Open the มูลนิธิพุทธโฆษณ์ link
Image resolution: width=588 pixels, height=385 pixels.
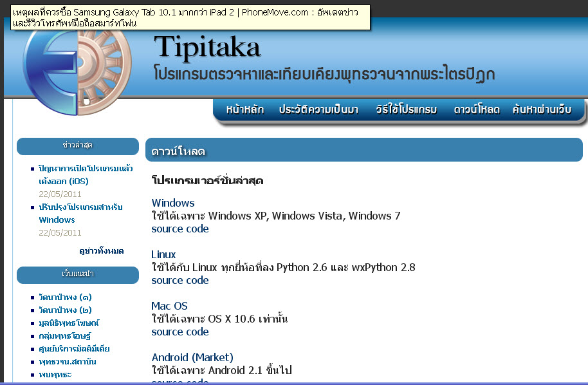pos(69,323)
